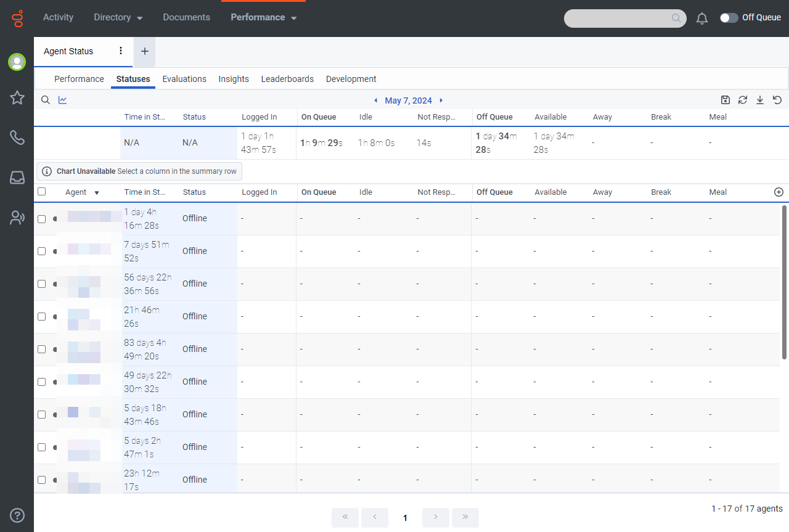
Task: Open the inbox tray icon in sidebar
Action: [x=17, y=178]
